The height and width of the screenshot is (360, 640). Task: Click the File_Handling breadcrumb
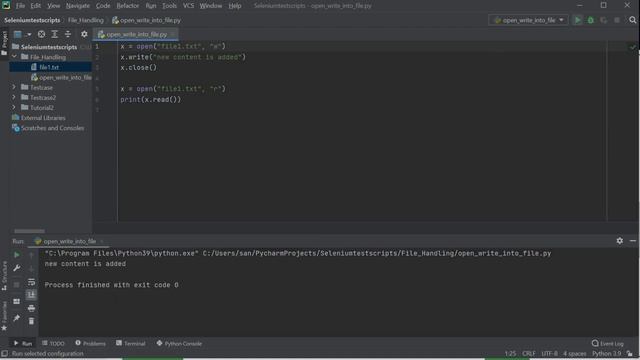tap(86, 20)
